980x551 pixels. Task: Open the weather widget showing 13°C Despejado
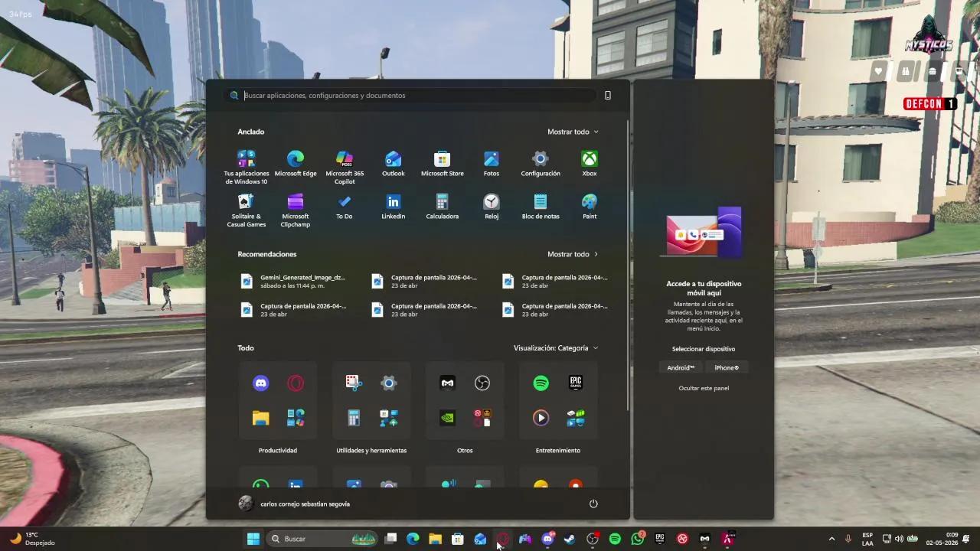(x=32, y=539)
